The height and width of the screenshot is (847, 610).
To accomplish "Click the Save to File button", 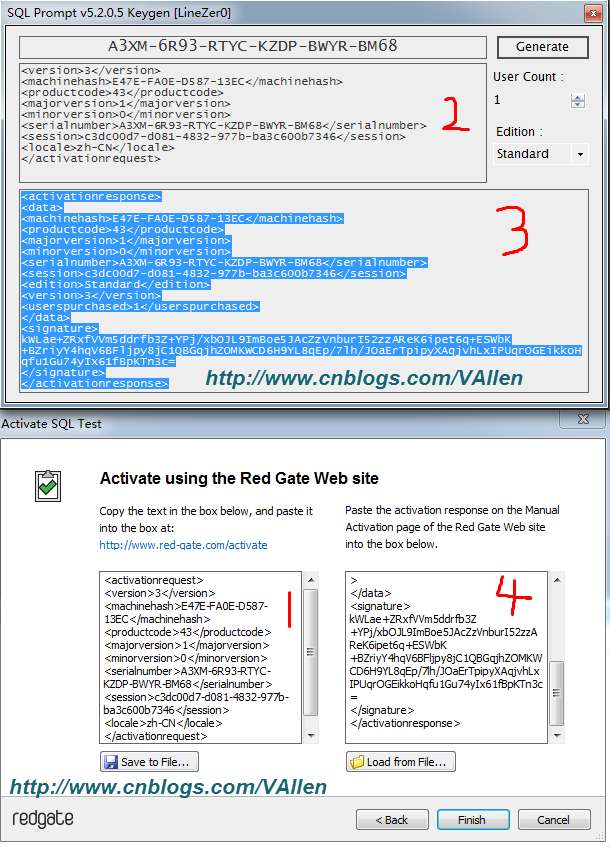I will tap(149, 762).
